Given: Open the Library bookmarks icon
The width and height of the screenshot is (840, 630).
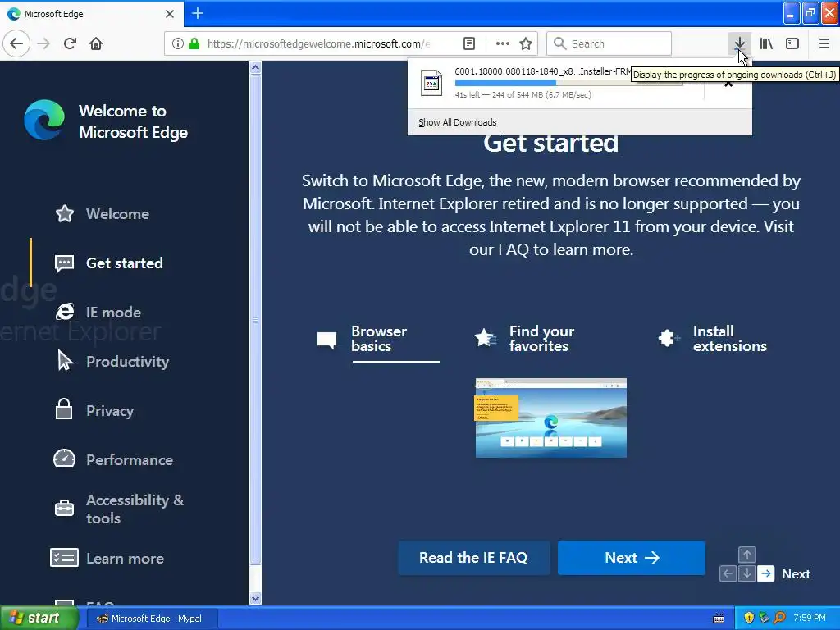Looking at the screenshot, I should pos(766,43).
